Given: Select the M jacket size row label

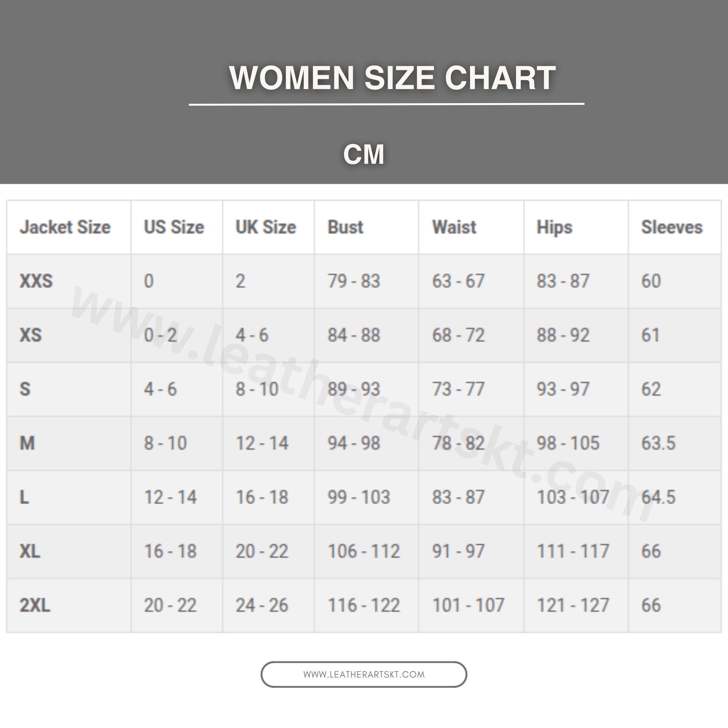Looking at the screenshot, I should click(x=27, y=443).
